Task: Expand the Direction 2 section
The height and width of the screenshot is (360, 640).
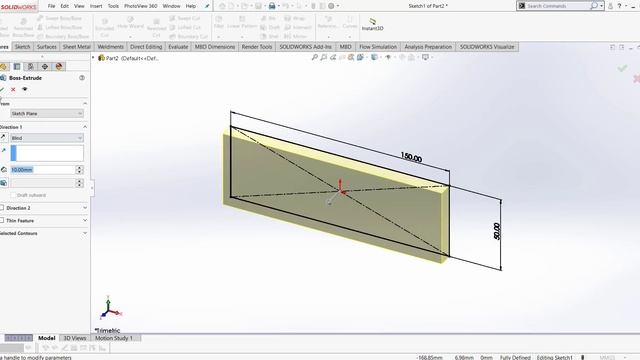Action: 85,208
